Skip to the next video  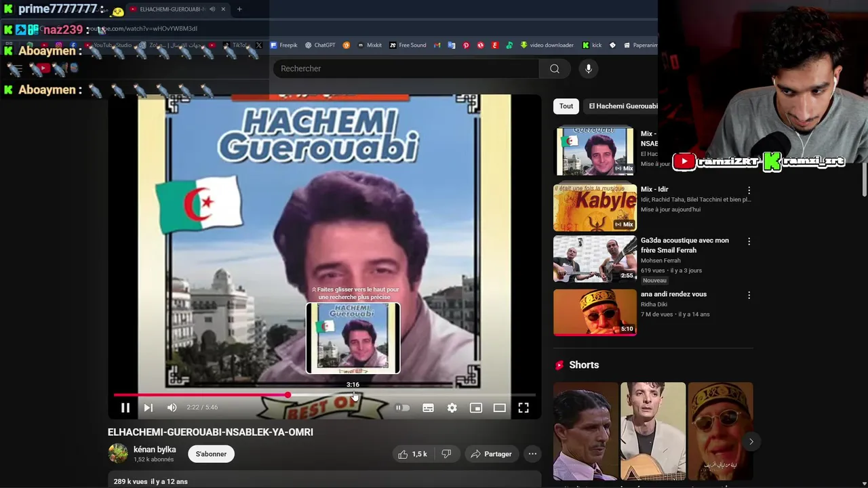point(149,407)
